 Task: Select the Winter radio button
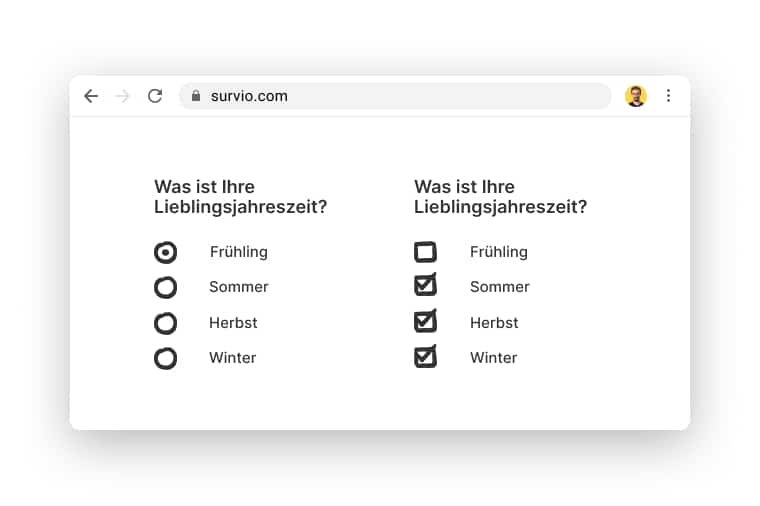(166, 358)
